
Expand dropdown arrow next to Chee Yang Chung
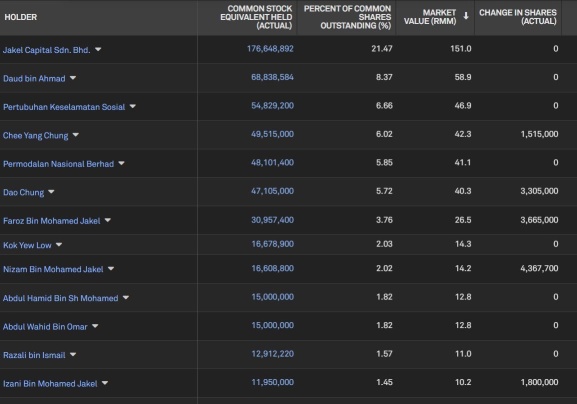coord(75,135)
